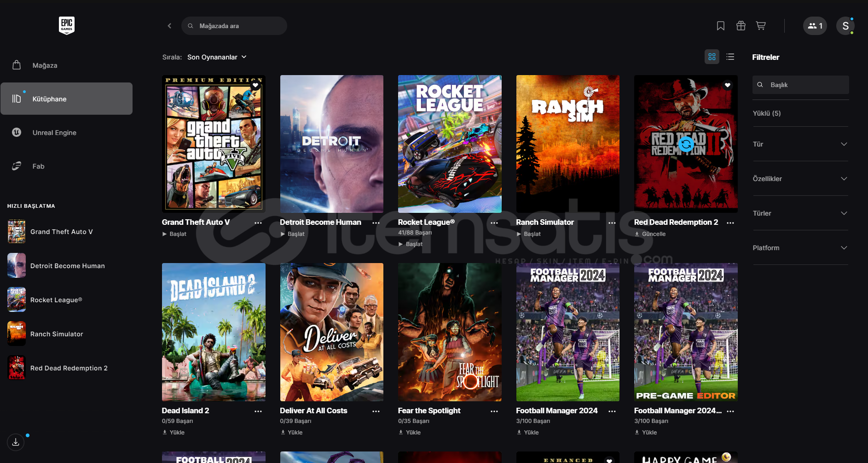Expand the Türler filter
Image resolution: width=868 pixels, height=463 pixels.
coord(800,213)
